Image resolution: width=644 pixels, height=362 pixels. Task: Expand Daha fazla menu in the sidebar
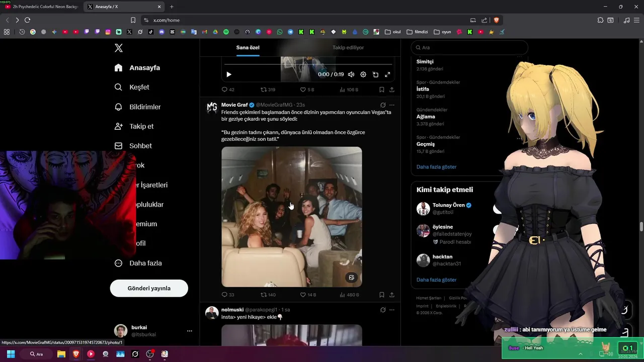point(138,263)
